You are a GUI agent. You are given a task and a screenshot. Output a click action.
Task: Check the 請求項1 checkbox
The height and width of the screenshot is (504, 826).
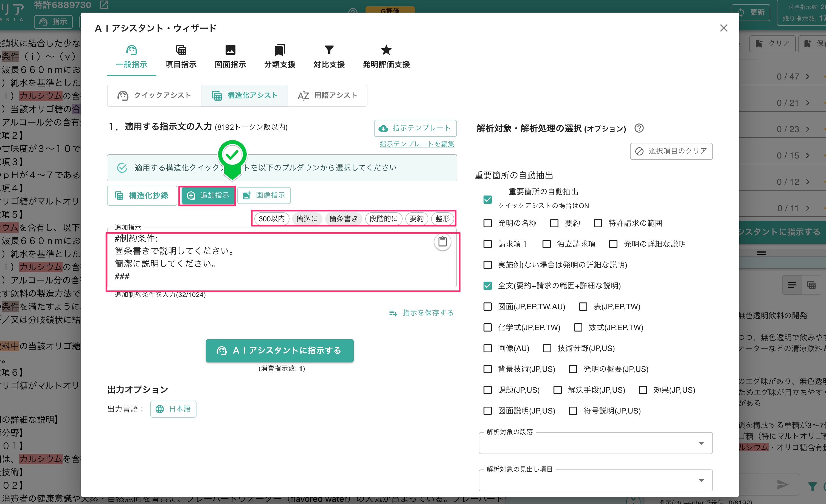[487, 244]
